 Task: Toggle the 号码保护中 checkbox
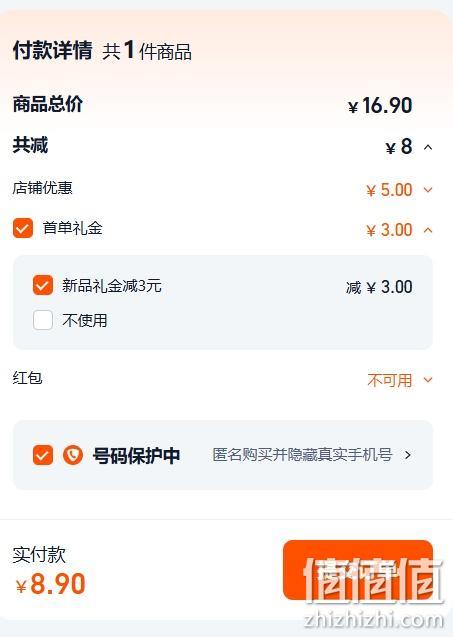click(x=43, y=455)
